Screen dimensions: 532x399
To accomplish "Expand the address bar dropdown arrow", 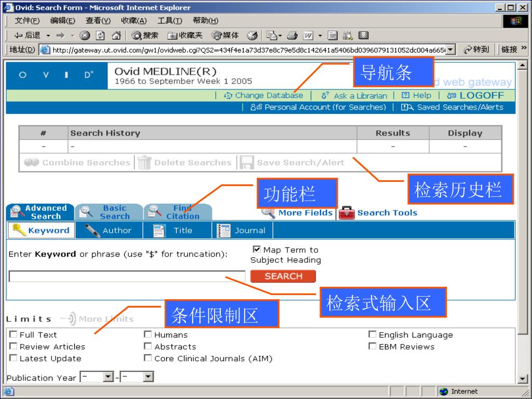I will [x=450, y=50].
